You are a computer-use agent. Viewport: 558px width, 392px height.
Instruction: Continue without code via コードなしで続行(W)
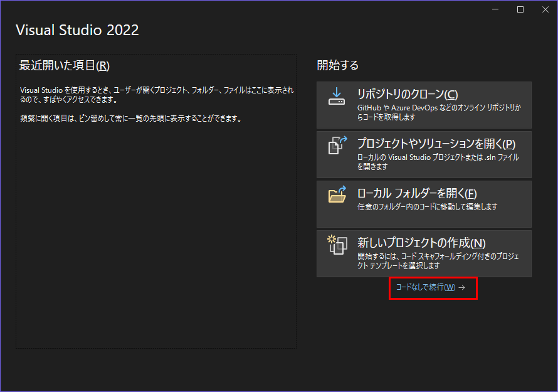[x=426, y=287]
